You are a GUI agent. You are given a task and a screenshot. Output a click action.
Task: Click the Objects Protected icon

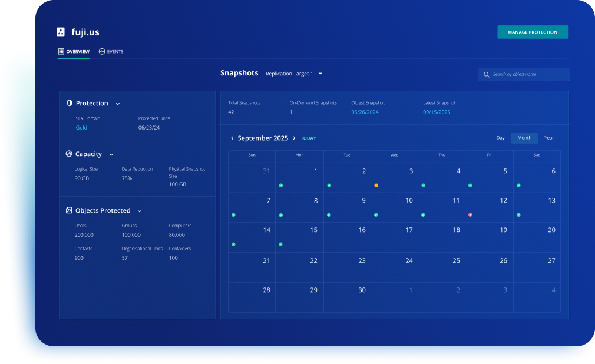[69, 210]
